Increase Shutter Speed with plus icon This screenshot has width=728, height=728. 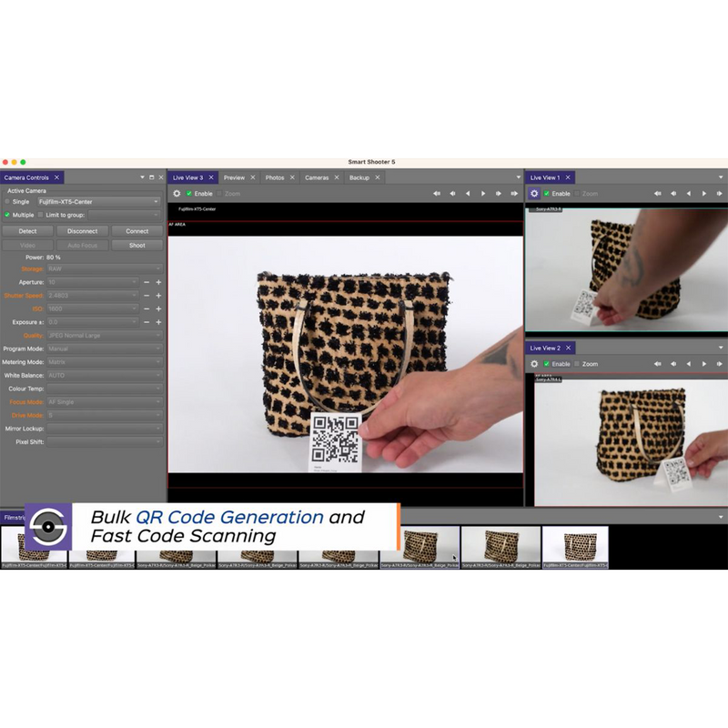158,296
